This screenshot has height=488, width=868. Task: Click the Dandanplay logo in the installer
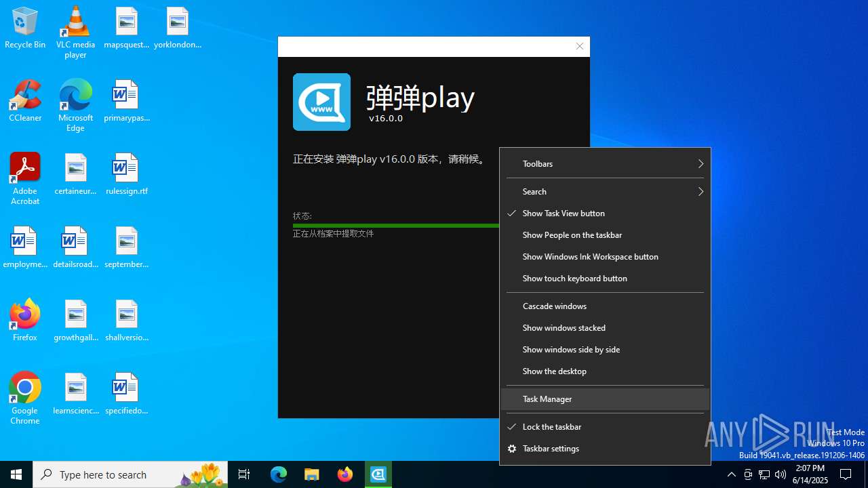pyautogui.click(x=321, y=102)
